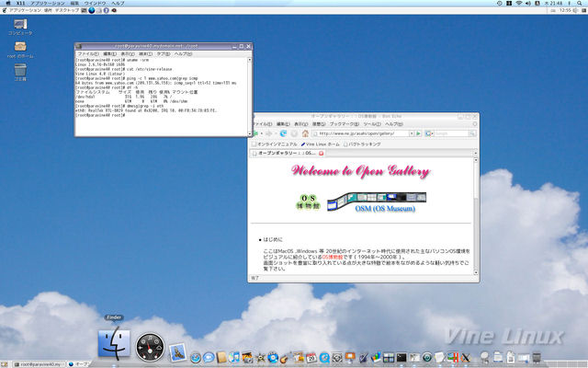
Task: Launch iMovie star icon in dock
Action: [x=261, y=358]
